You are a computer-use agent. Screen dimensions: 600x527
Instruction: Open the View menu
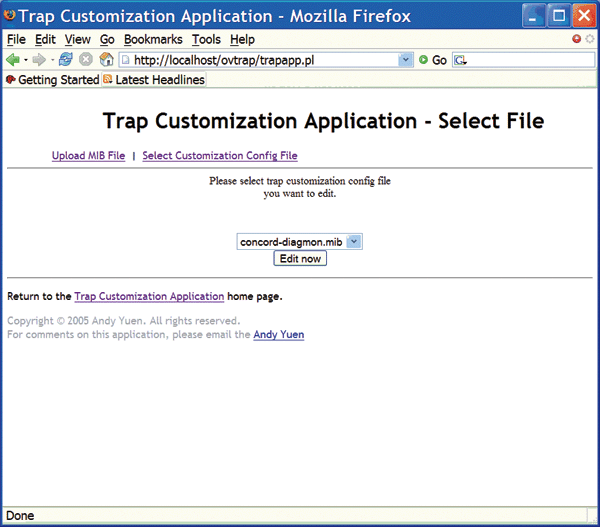tap(77, 39)
